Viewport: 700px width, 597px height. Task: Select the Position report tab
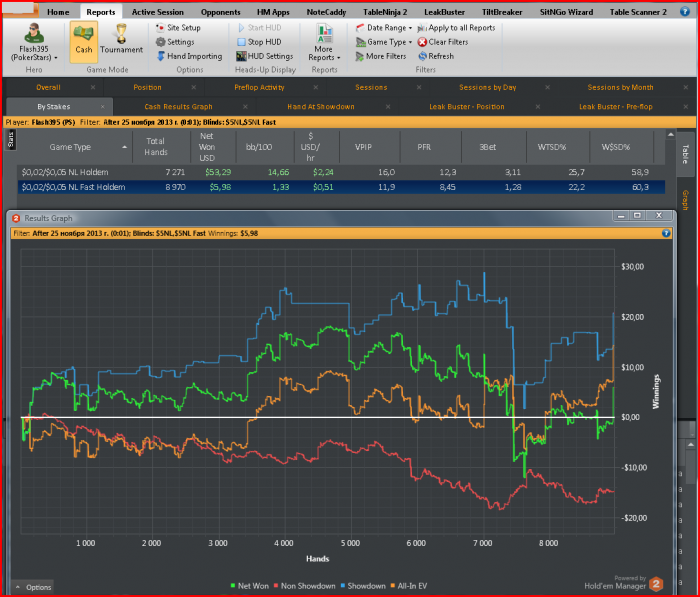tap(147, 88)
